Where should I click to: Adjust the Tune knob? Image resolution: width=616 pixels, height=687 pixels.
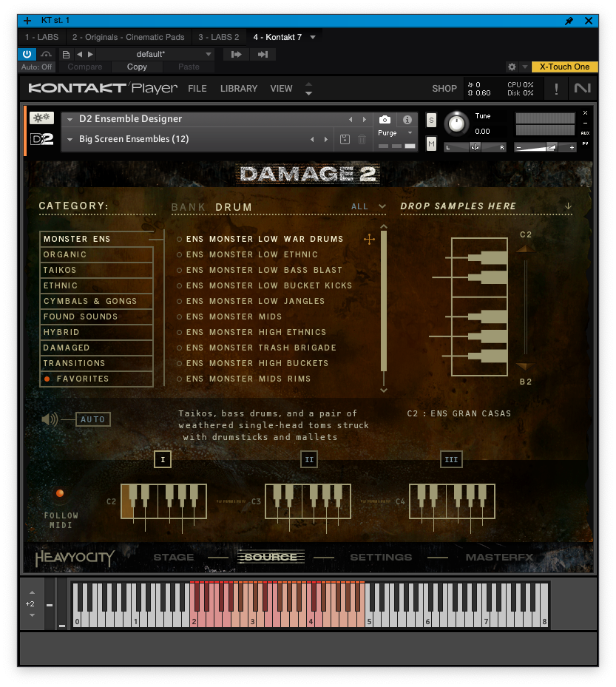pyautogui.click(x=456, y=123)
